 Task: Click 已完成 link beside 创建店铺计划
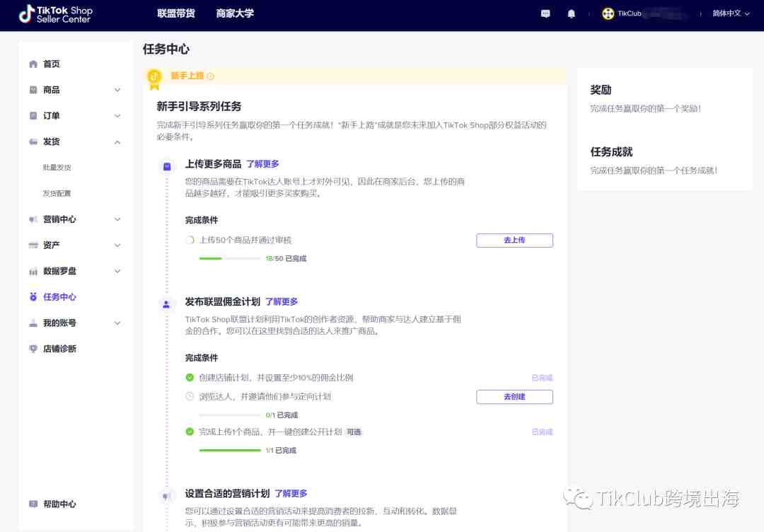click(542, 378)
